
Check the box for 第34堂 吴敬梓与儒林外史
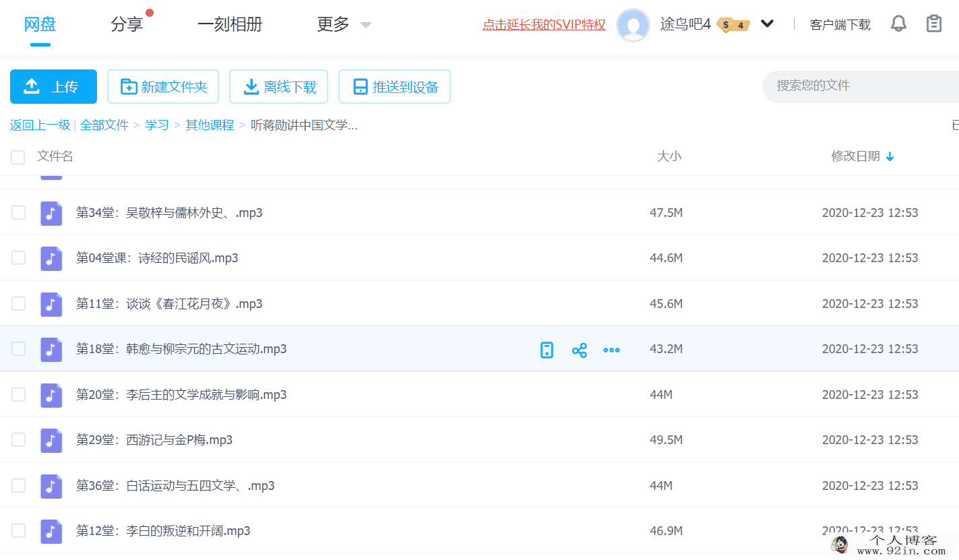click(18, 213)
